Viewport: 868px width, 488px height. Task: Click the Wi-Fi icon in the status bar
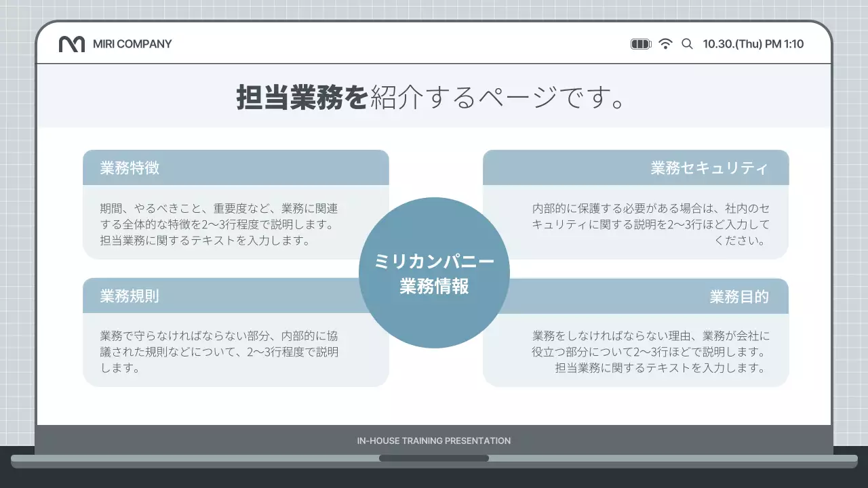(666, 43)
